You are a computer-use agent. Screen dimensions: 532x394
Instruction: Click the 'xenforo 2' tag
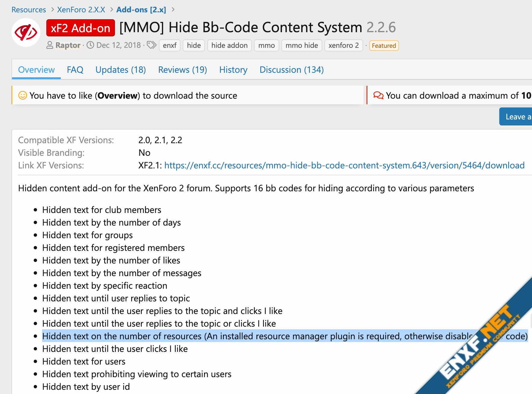pyautogui.click(x=343, y=45)
